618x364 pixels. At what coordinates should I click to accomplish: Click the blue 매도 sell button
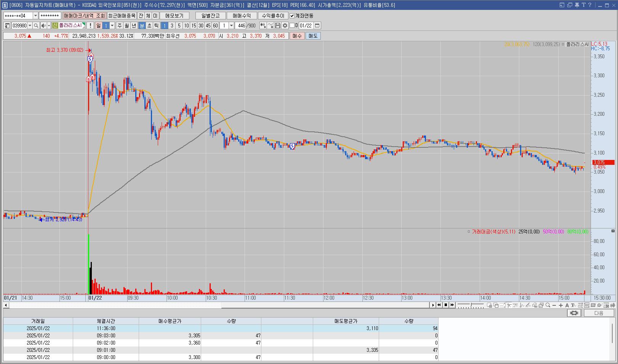[x=313, y=36]
